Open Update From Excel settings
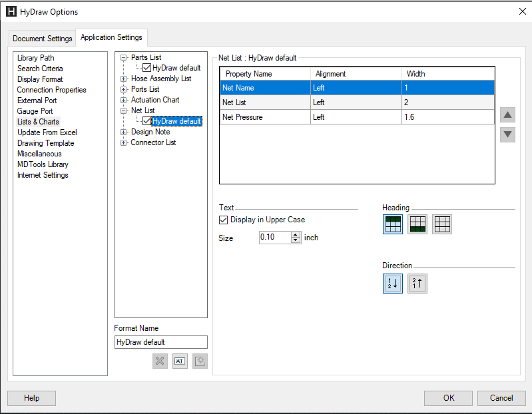Image resolution: width=532 pixels, height=414 pixels. (x=47, y=132)
